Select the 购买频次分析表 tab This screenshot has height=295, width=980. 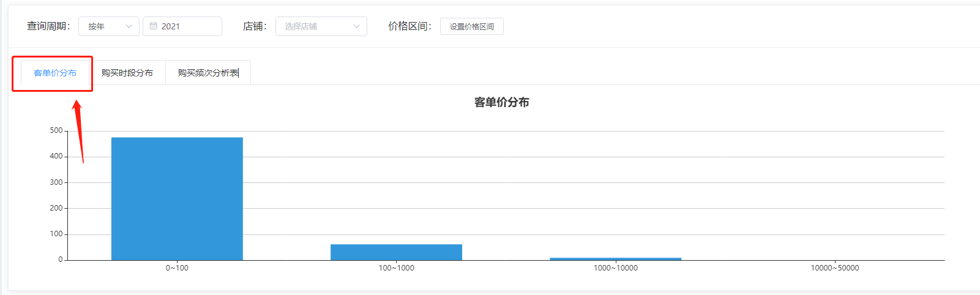(x=208, y=73)
